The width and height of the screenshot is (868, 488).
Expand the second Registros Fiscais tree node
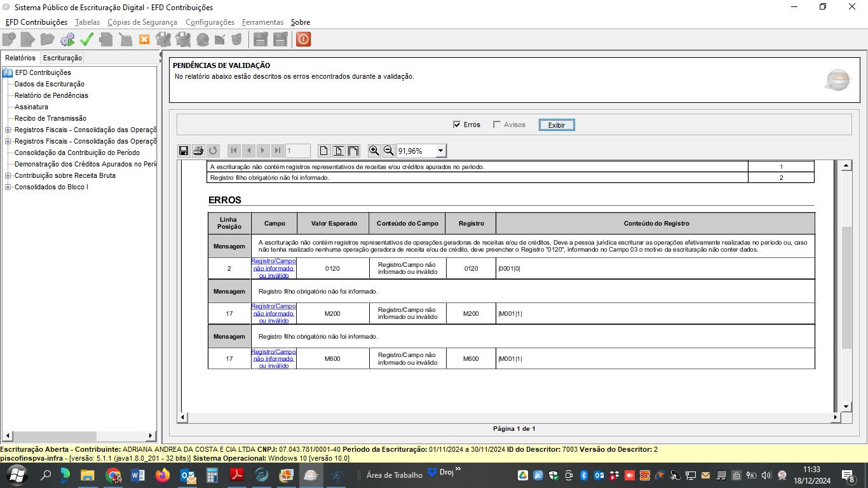(8, 141)
